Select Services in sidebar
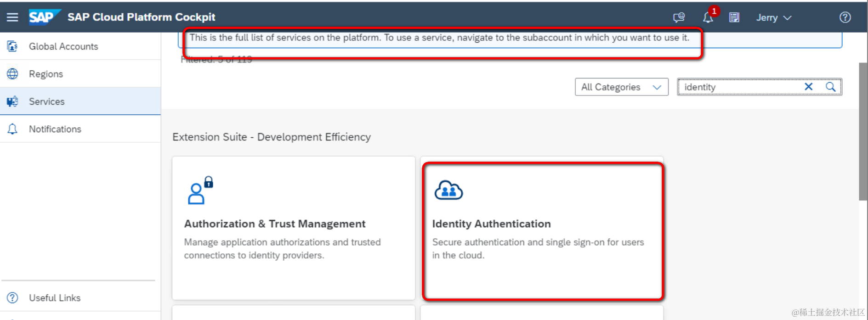This screenshot has height=320, width=868. [80, 101]
